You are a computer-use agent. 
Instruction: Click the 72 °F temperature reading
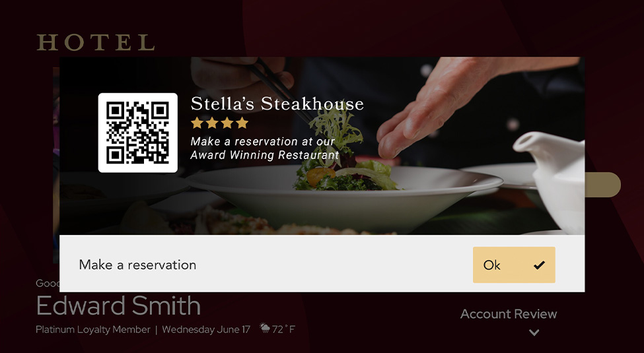[283, 329]
